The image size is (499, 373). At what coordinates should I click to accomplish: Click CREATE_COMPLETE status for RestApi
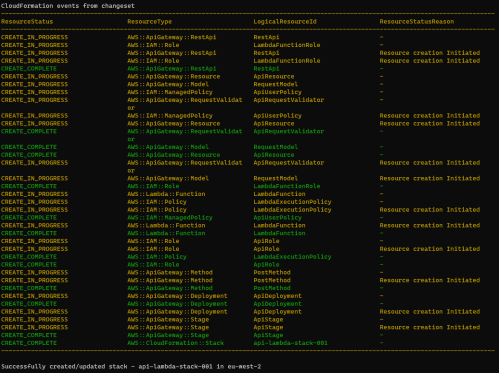(x=29, y=69)
